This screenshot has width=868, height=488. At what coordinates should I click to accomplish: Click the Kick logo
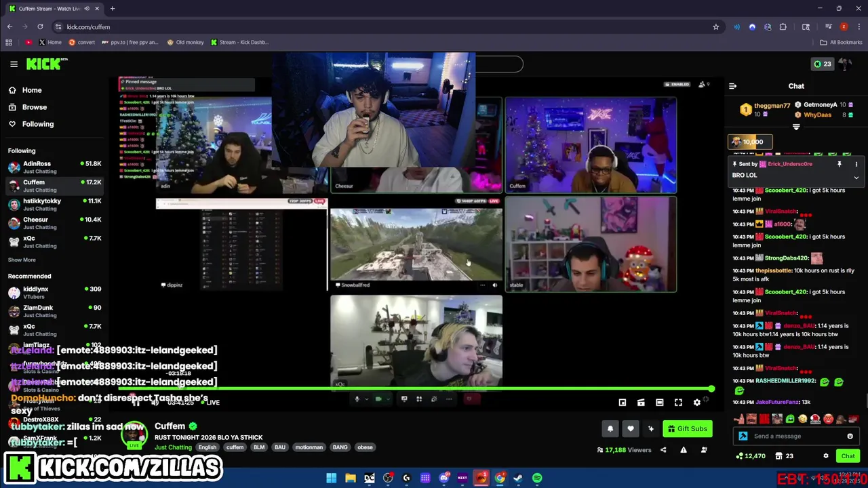(47, 64)
